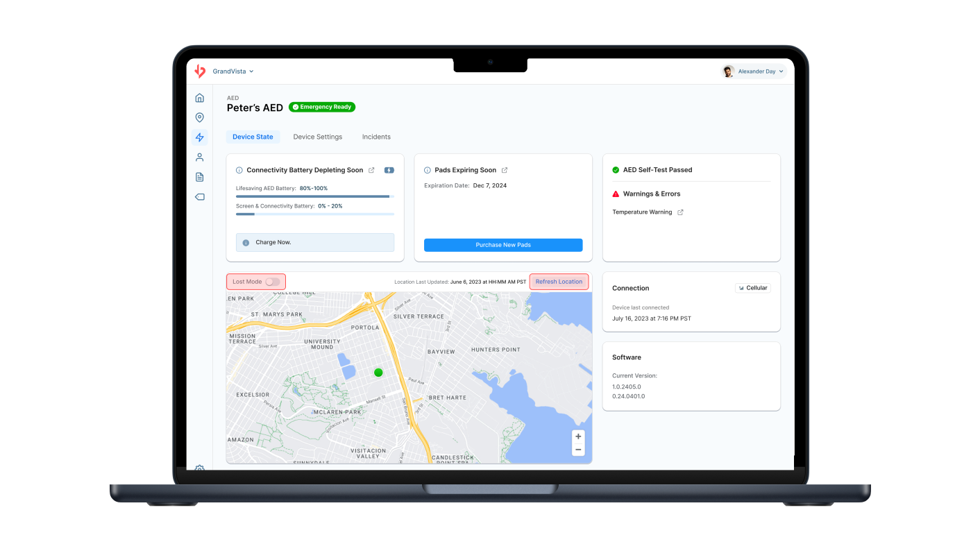Toggle the Lost Mode switch

273,282
